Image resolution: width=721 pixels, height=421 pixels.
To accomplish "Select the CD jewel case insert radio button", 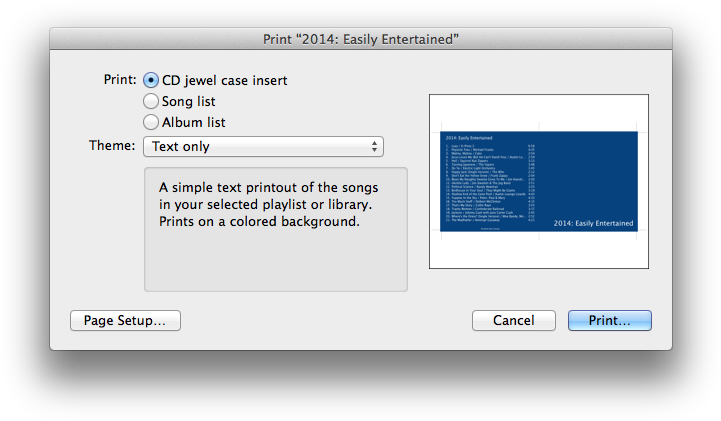I will pos(151,80).
